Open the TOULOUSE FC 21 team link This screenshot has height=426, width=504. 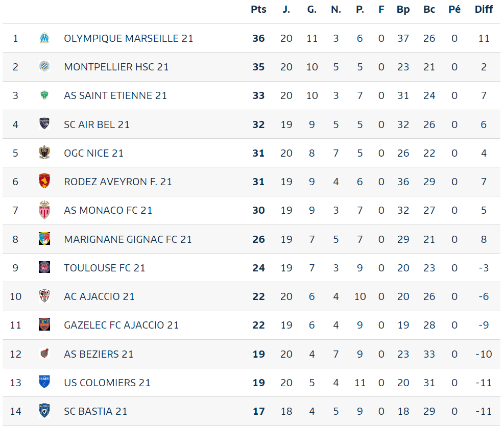(105, 267)
